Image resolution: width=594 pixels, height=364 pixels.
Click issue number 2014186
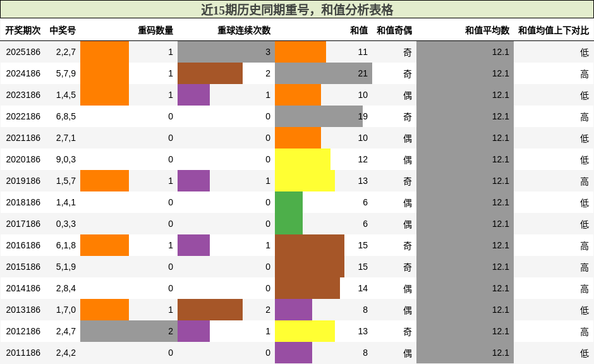point(23,288)
